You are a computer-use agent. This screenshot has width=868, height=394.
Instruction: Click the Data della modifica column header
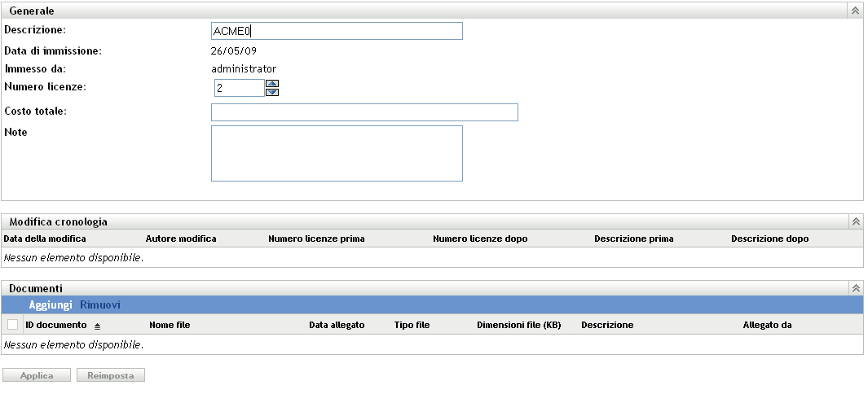pos(45,239)
